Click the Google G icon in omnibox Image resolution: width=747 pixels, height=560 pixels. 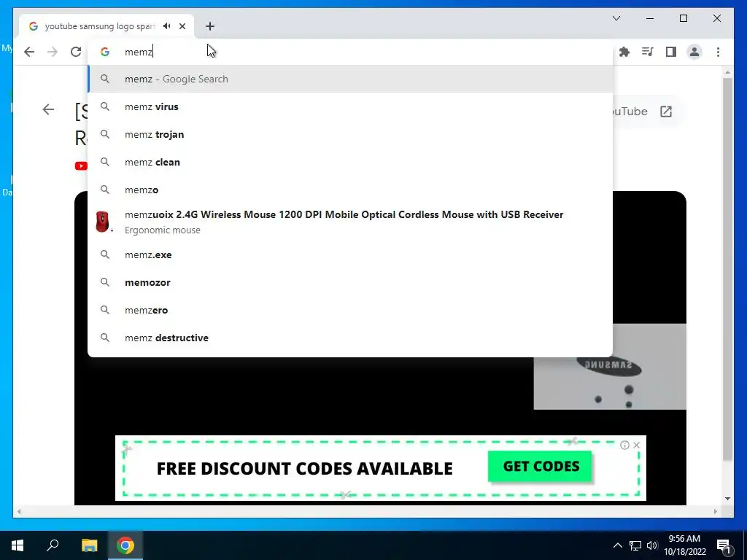(x=105, y=52)
